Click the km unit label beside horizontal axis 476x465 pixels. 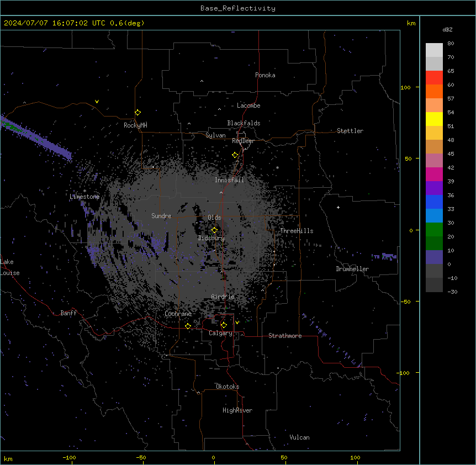click(x=8, y=458)
